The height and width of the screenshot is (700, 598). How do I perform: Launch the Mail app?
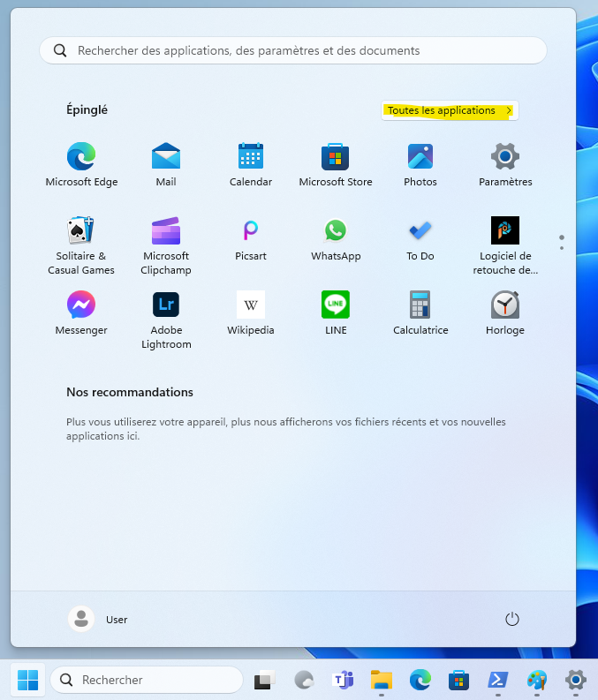click(x=166, y=164)
